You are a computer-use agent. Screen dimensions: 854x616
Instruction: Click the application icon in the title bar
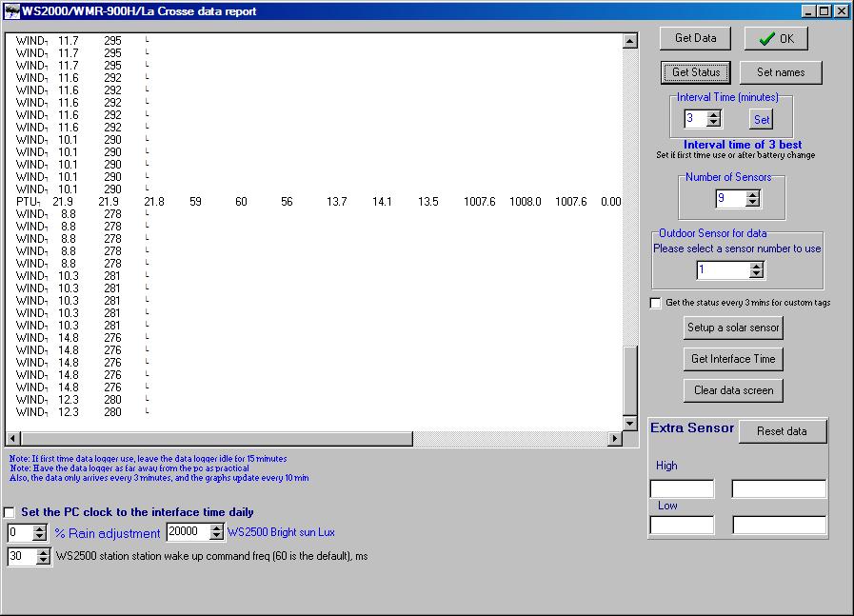[11, 11]
